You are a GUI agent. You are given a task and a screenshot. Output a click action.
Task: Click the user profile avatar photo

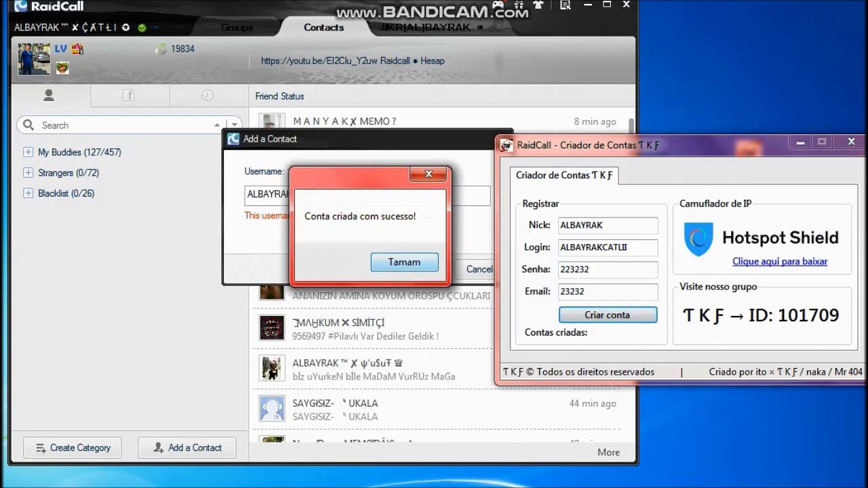coord(34,60)
